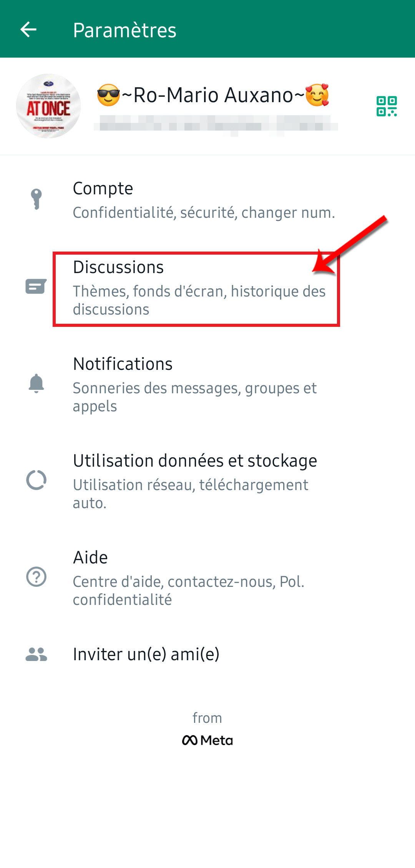Open the QR code icon
Viewport: 415px width, 868px height.
387,106
